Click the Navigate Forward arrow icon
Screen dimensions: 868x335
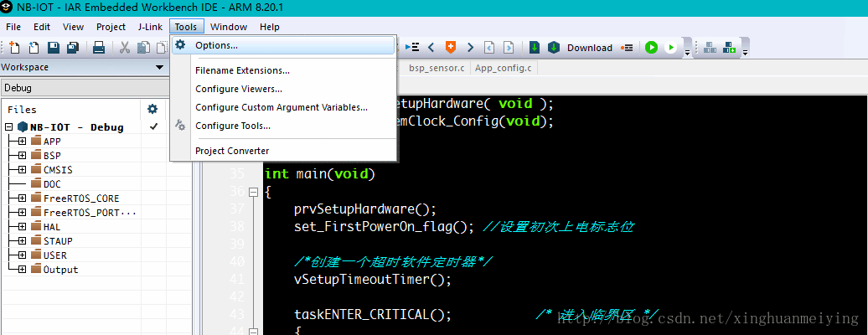tap(470, 48)
